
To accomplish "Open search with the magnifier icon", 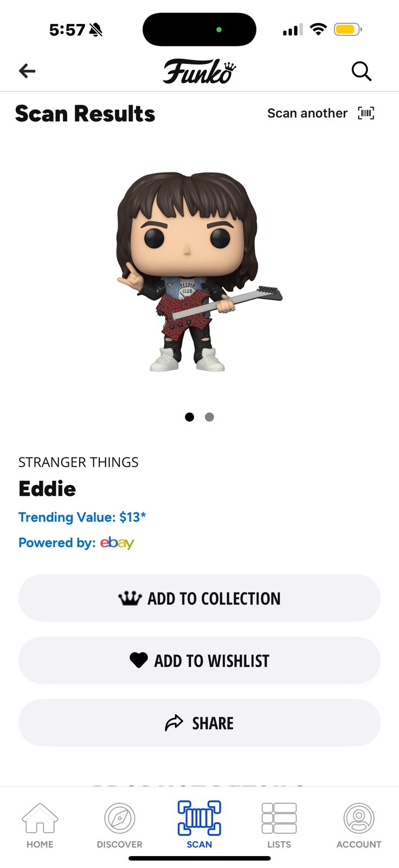I will point(361,71).
